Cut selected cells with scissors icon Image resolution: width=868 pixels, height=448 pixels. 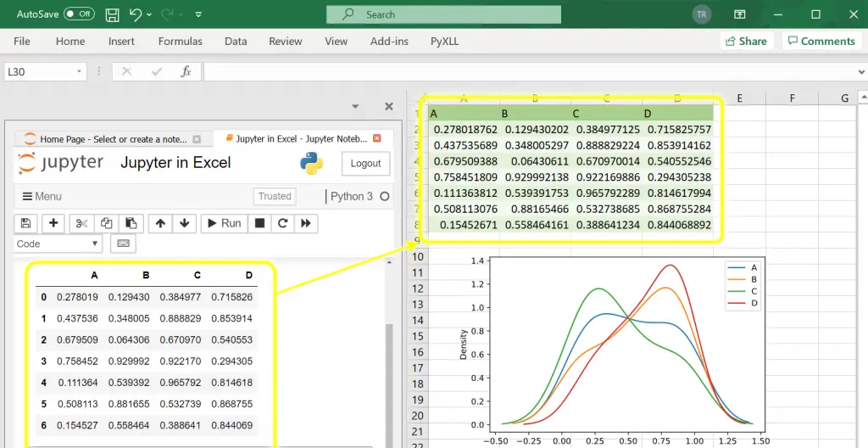pyautogui.click(x=82, y=223)
